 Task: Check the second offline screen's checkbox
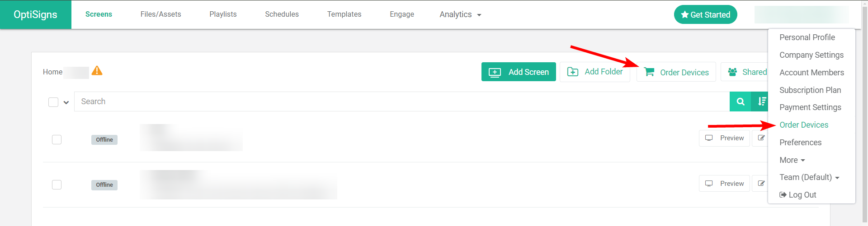[x=57, y=184]
